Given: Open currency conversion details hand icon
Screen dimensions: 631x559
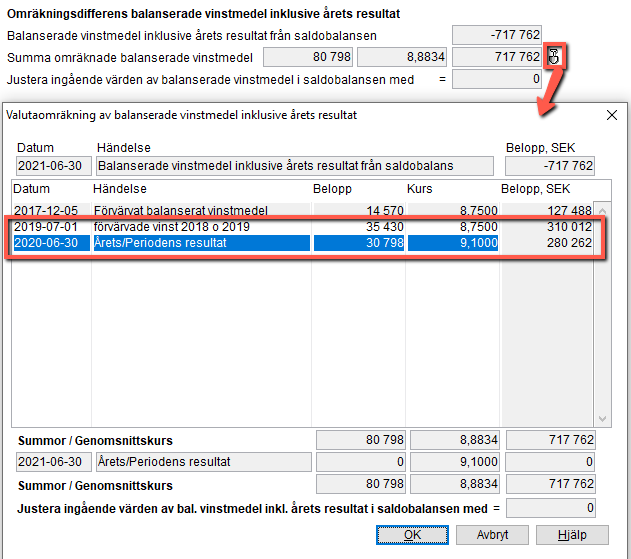Looking at the screenshot, I should coord(554,56).
